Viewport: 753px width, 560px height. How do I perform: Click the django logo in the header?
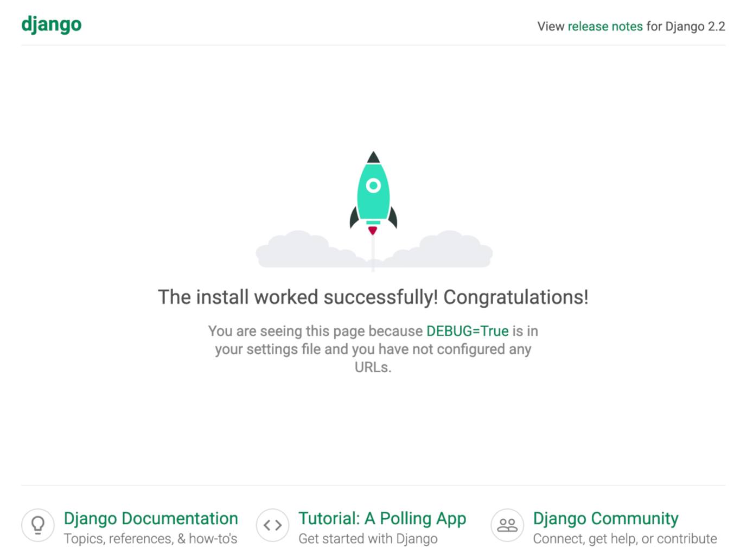click(51, 24)
